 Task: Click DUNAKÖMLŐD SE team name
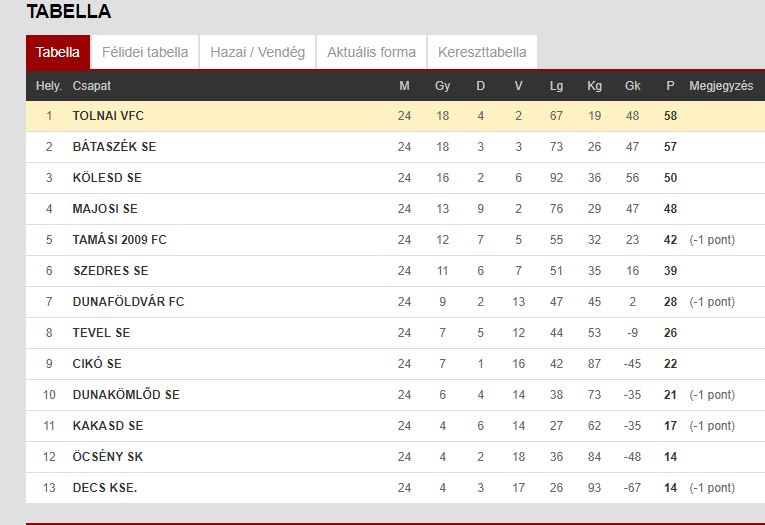[x=126, y=395]
